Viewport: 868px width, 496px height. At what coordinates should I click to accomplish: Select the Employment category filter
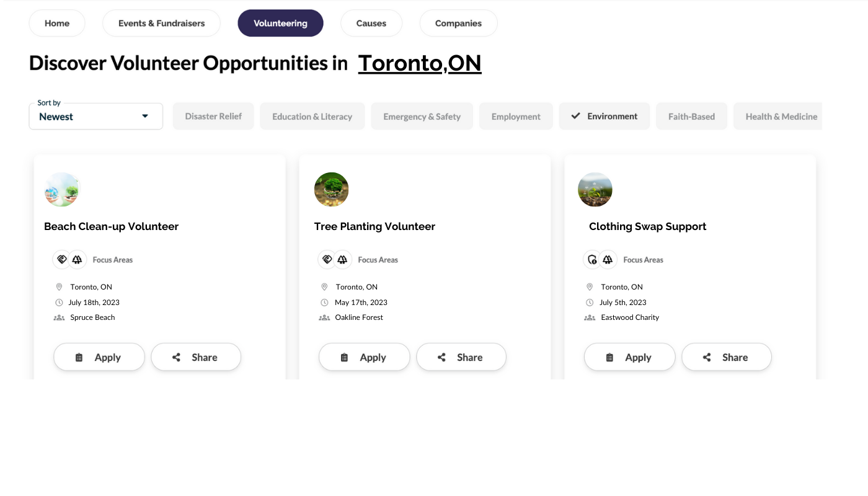click(x=516, y=116)
